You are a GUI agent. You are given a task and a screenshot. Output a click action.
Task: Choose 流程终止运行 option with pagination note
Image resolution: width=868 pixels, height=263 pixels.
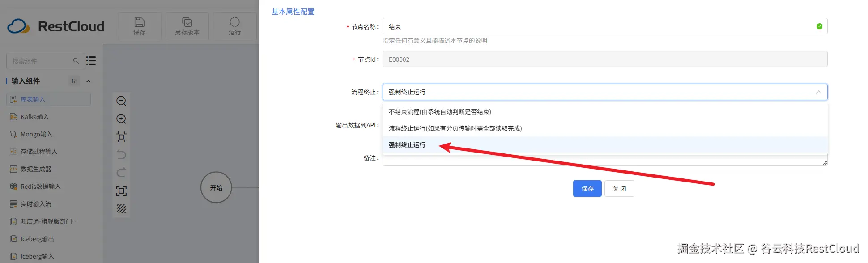click(605, 128)
